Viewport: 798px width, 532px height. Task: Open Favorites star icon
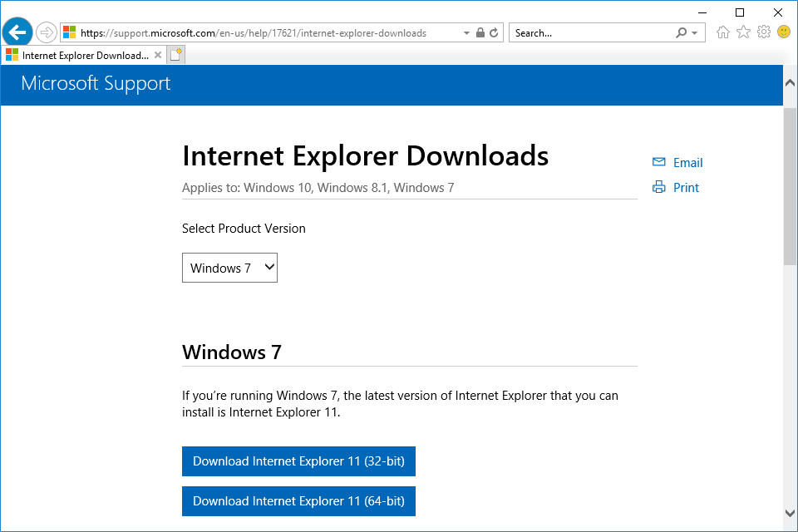pos(743,32)
